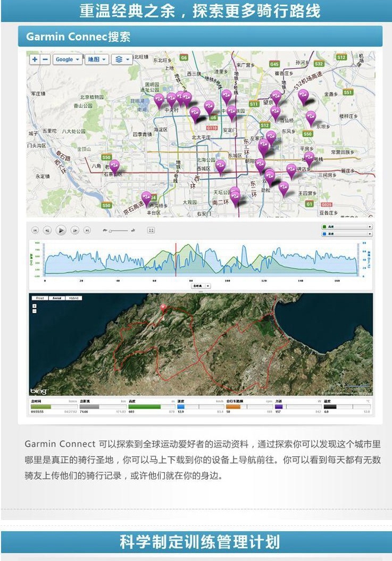Select activity pin near 卢沟桥乡
Viewport: 392px width, 561px height.
tap(146, 199)
